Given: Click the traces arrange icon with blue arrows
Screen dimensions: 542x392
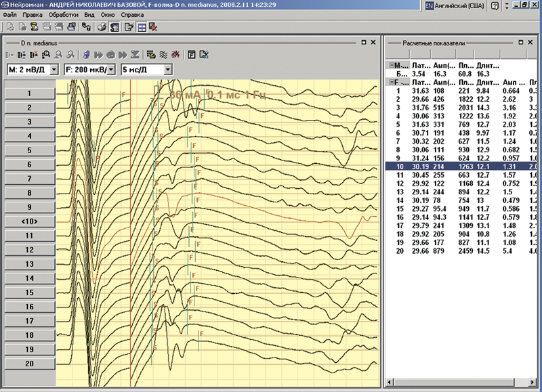Looking at the screenshot, I should pyautogui.click(x=22, y=55).
